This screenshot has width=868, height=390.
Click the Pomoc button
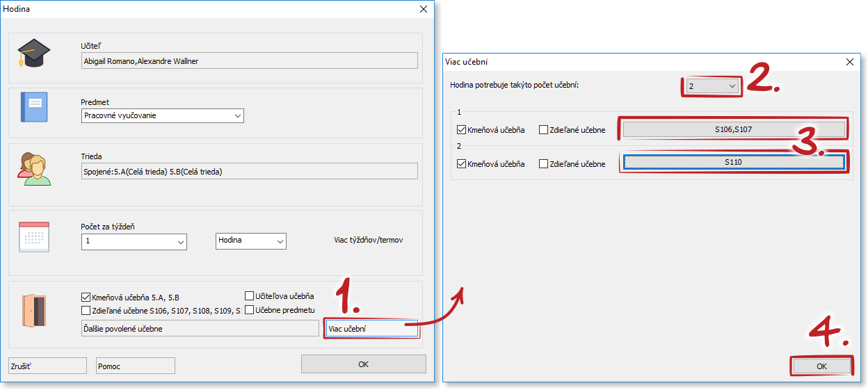pos(136,366)
